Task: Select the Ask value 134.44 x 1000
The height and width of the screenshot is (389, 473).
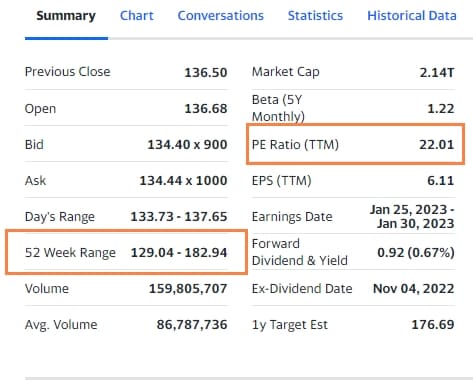Action: 183,181
